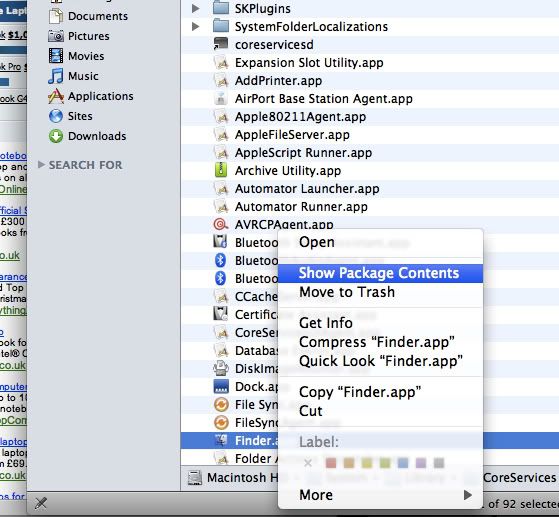Select the CCache app row icon
The image size is (559, 517).
pyautogui.click(x=221, y=296)
